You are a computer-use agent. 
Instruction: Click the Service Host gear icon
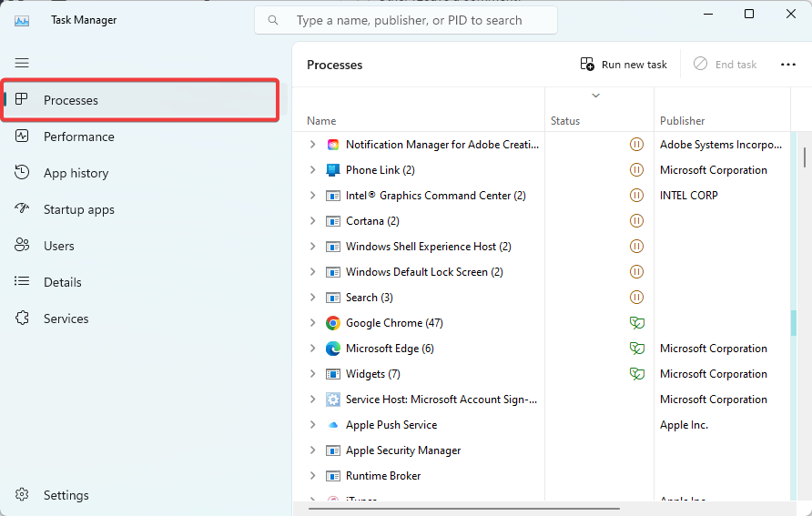coord(333,399)
